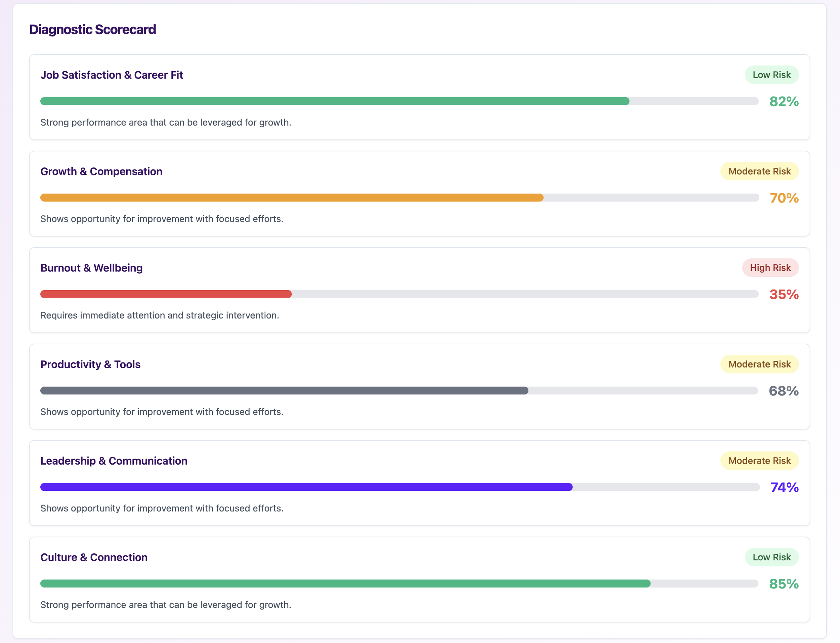Open the Burnout & Wellbeing title

pyautogui.click(x=91, y=268)
